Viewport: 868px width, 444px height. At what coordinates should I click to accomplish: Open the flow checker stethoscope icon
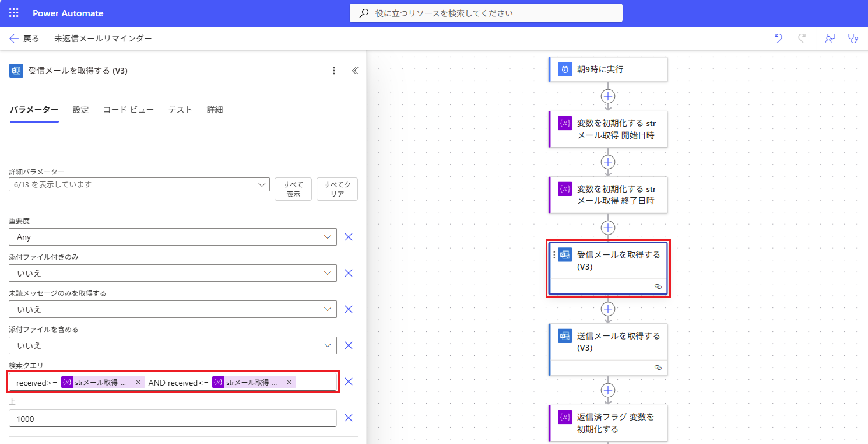[853, 39]
